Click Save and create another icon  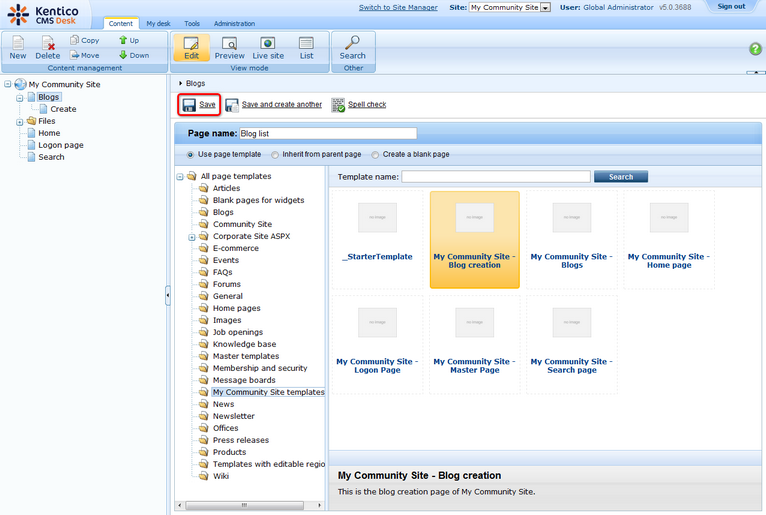(x=232, y=105)
